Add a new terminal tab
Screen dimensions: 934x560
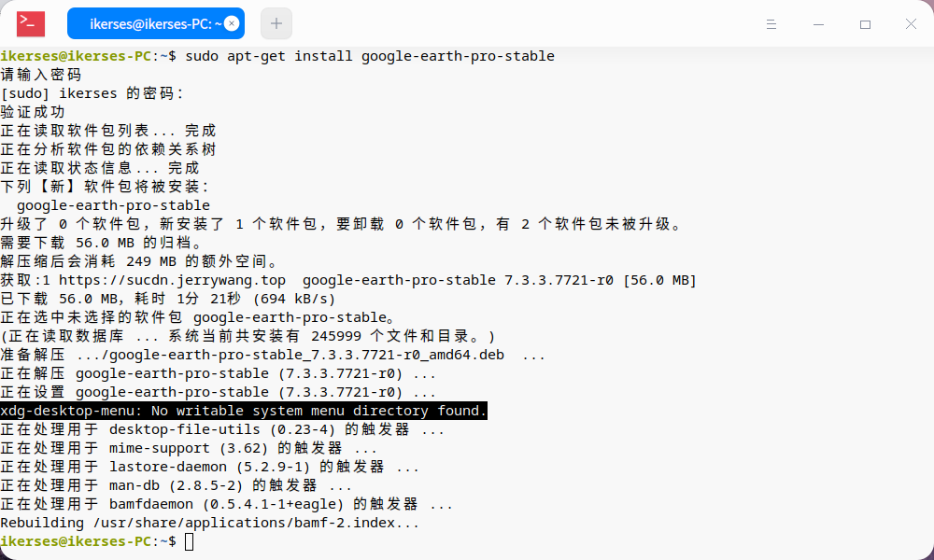click(x=276, y=23)
